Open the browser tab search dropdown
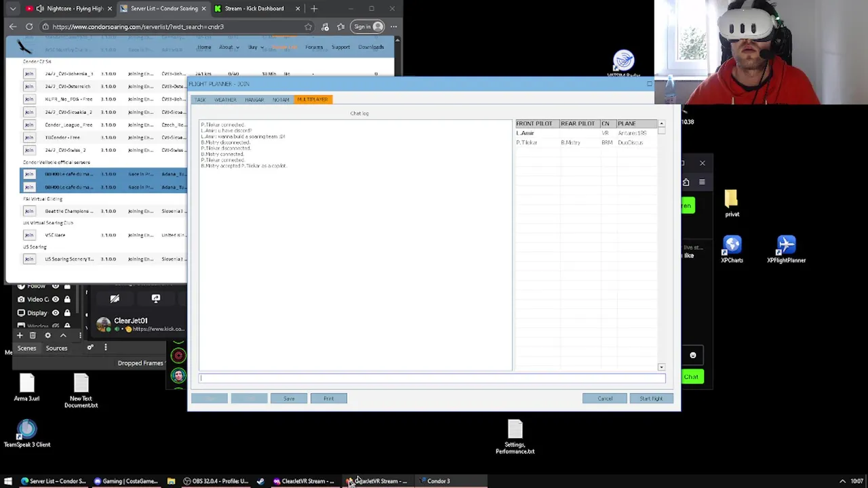 point(12,9)
